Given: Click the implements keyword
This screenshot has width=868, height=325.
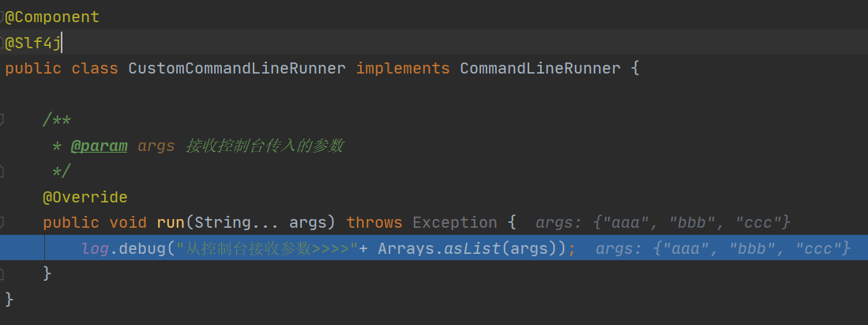Looking at the screenshot, I should tap(403, 69).
